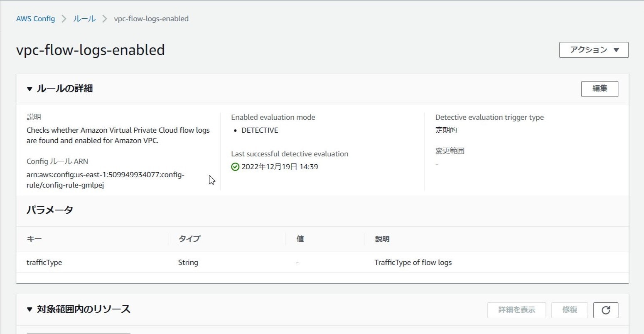Click the current vpc-flow-logs-enabled breadcrumb item
The width and height of the screenshot is (644, 334).
coord(151,19)
